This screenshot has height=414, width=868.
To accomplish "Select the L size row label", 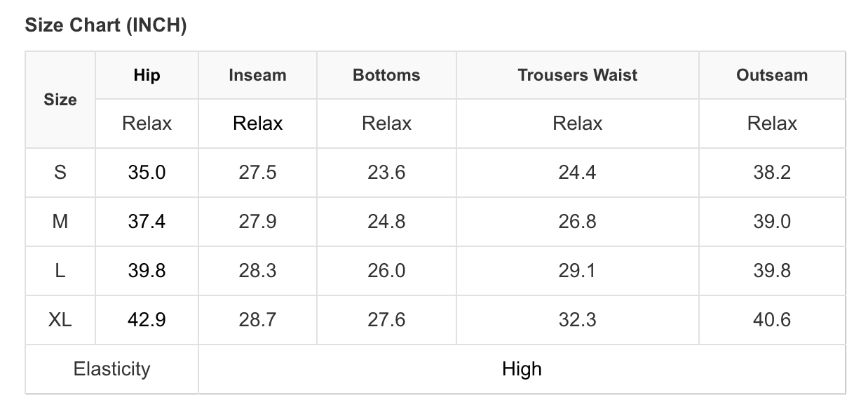I will (60, 271).
